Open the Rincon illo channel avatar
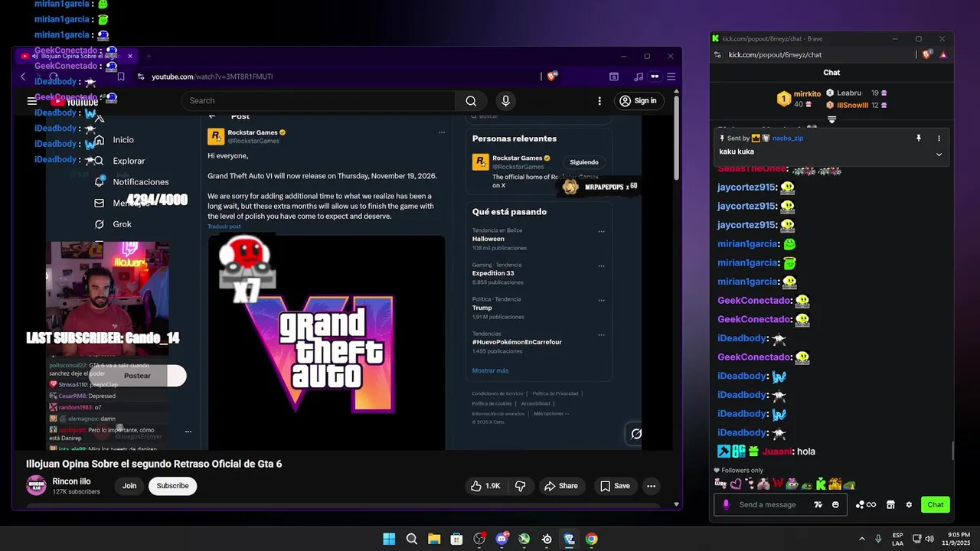 (36, 485)
